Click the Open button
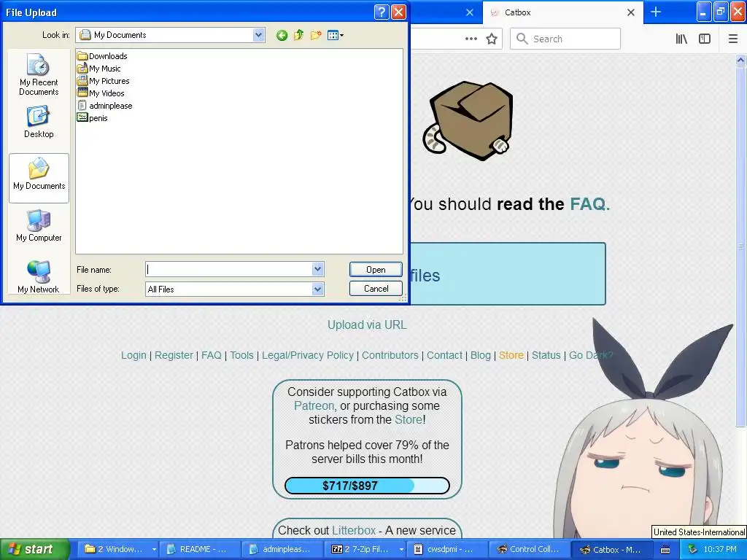Image resolution: width=747 pixels, height=560 pixels. click(x=376, y=270)
